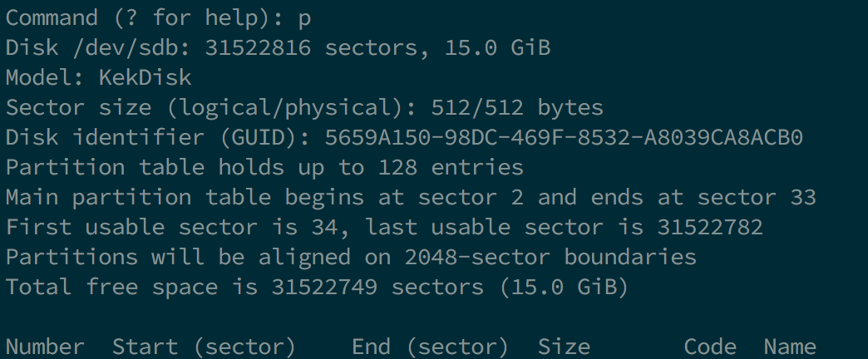Click the typed 'p' command character
Viewport: 868px width, 359px height.
pos(304,17)
